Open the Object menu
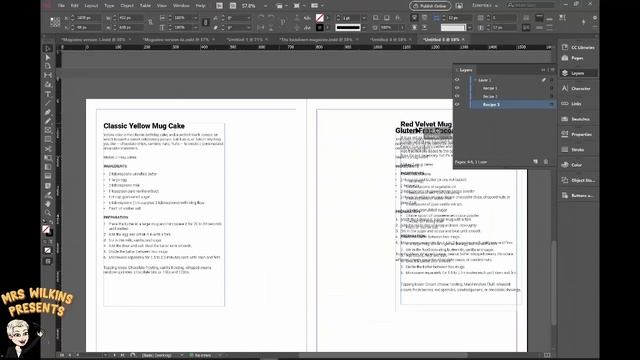Viewport: 640px width, 360px height. (127, 6)
